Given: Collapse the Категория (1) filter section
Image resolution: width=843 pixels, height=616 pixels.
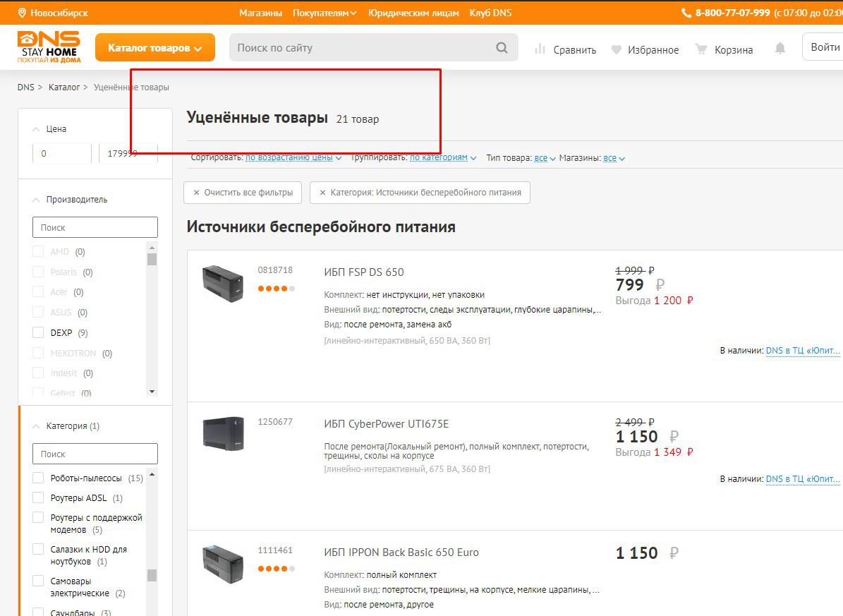Looking at the screenshot, I should pos(36,426).
